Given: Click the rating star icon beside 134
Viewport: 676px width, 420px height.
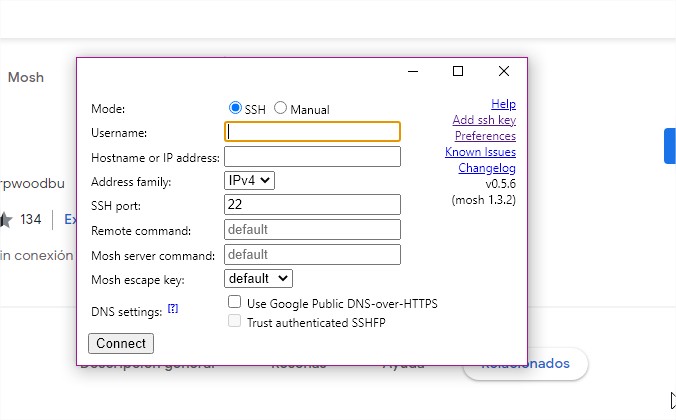Looking at the screenshot, I should [x=6, y=219].
